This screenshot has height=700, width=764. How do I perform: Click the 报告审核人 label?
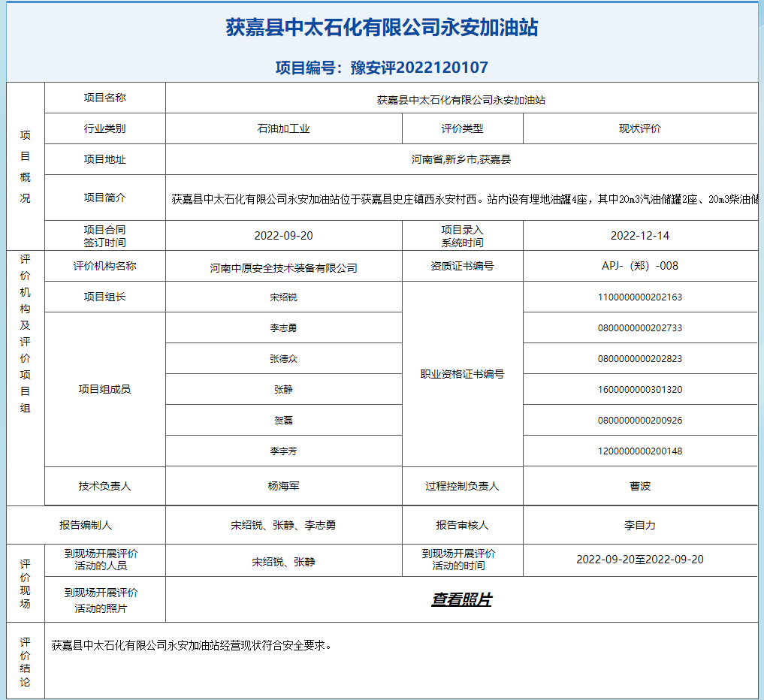(x=463, y=525)
